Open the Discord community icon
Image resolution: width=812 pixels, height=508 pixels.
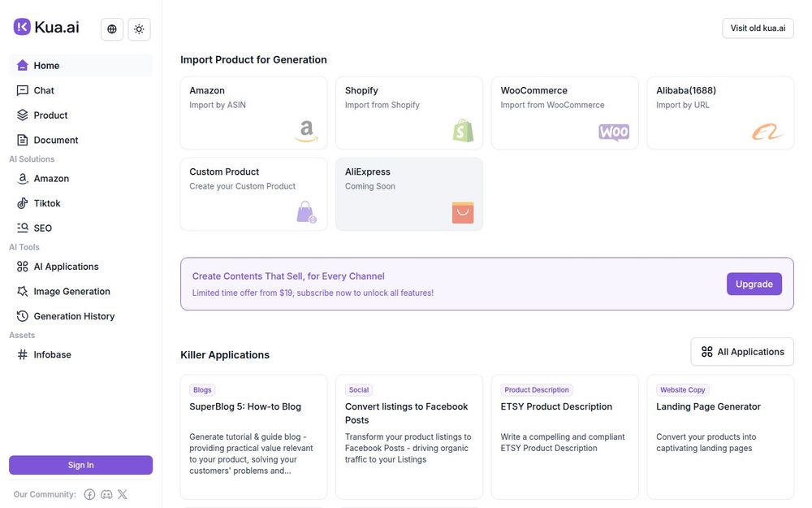(x=106, y=494)
